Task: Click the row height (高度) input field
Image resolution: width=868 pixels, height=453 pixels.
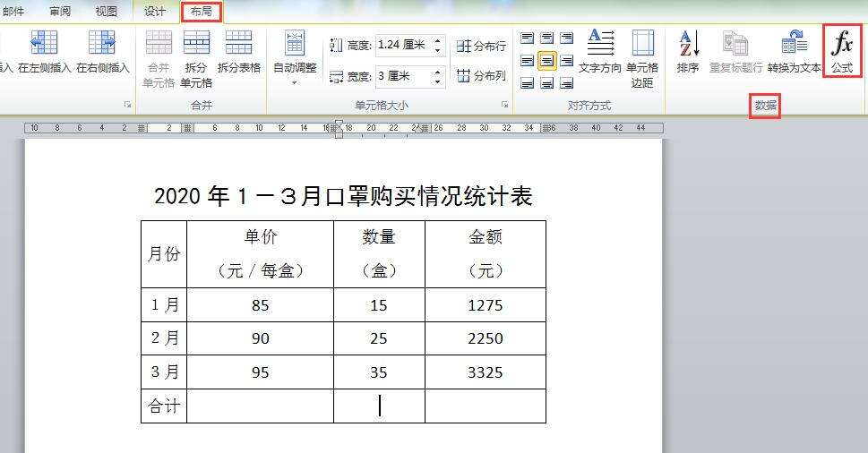Action: point(403,46)
